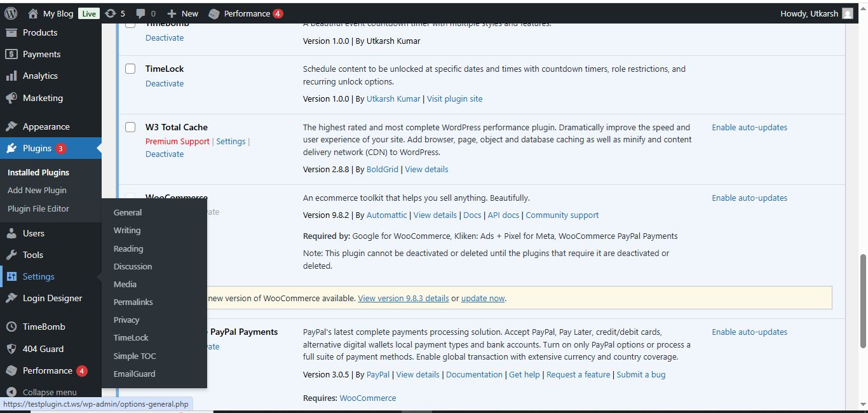
Task: Select Discussion in the Settings flyout
Action: [132, 266]
